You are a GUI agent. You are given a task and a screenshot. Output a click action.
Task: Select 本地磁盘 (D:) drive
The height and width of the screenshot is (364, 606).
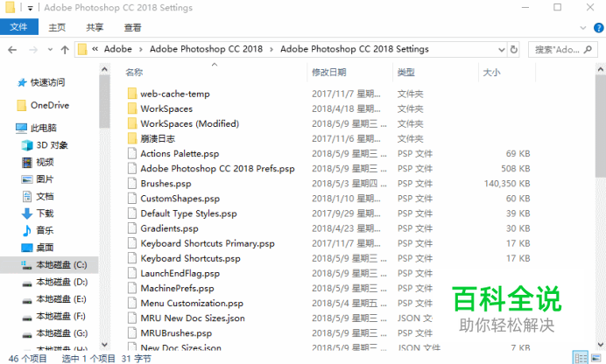[62, 282]
